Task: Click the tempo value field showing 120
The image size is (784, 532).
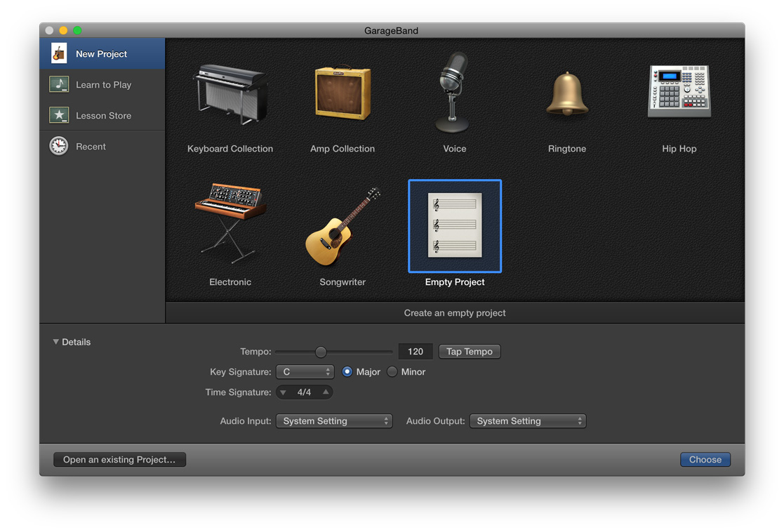Action: click(415, 352)
